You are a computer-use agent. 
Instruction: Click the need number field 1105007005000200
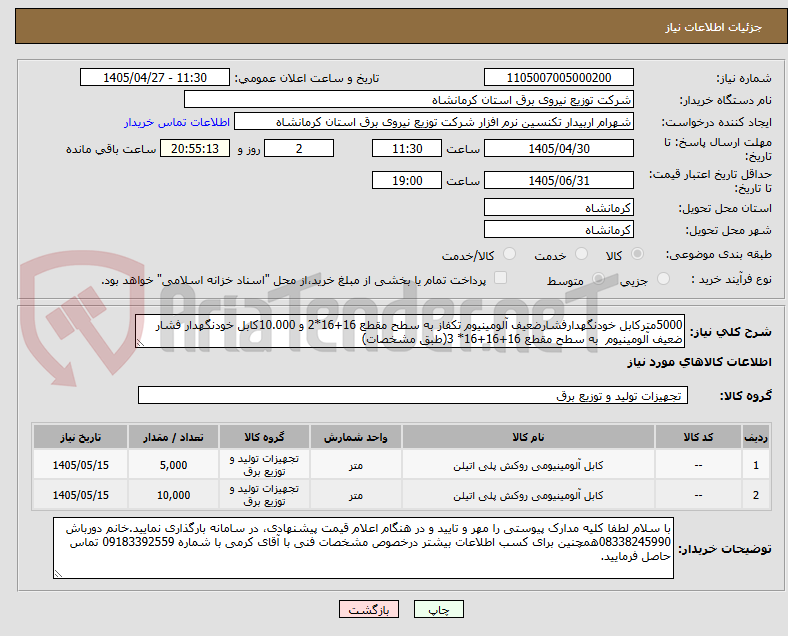coord(558,77)
